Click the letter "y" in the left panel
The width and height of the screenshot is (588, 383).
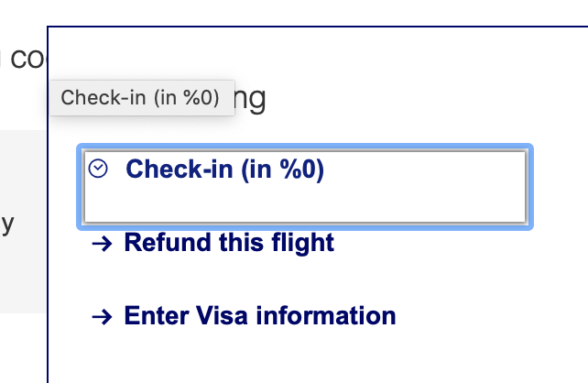pyautogui.click(x=6, y=224)
